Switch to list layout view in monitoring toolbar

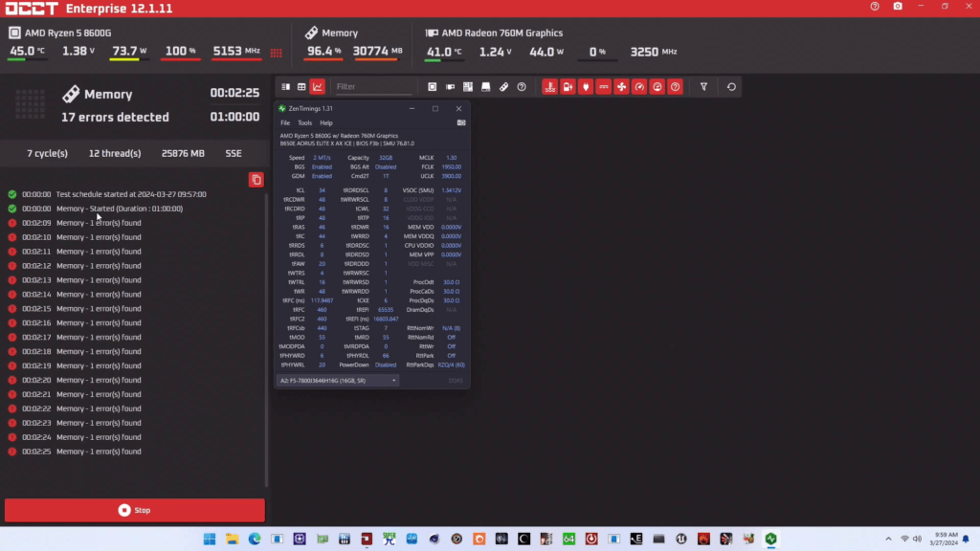coord(285,87)
